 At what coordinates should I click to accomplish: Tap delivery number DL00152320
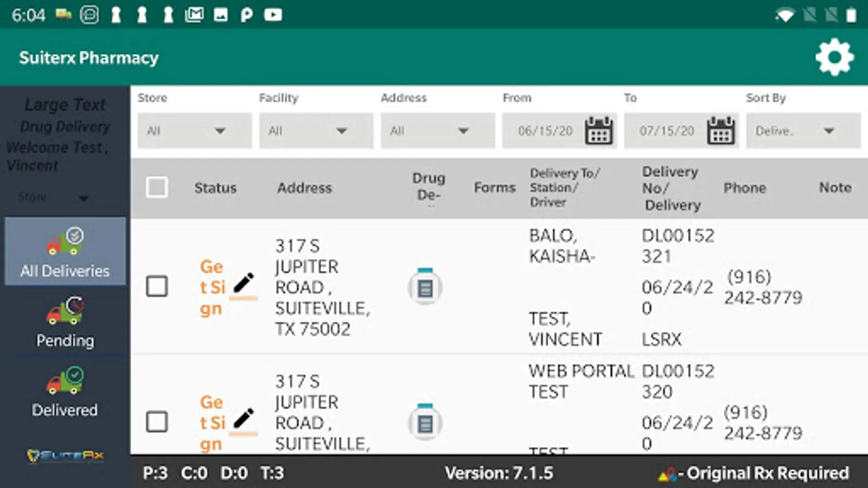click(x=678, y=381)
